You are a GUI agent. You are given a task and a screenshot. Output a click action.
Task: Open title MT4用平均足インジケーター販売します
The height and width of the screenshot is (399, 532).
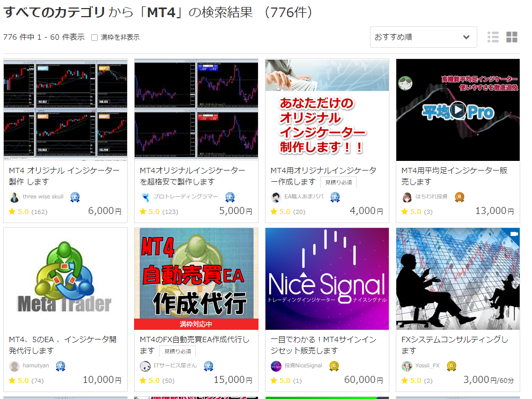coord(454,176)
